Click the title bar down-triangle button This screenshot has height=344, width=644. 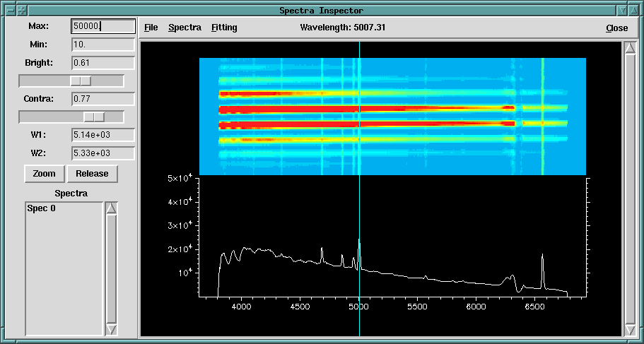[x=623, y=11]
